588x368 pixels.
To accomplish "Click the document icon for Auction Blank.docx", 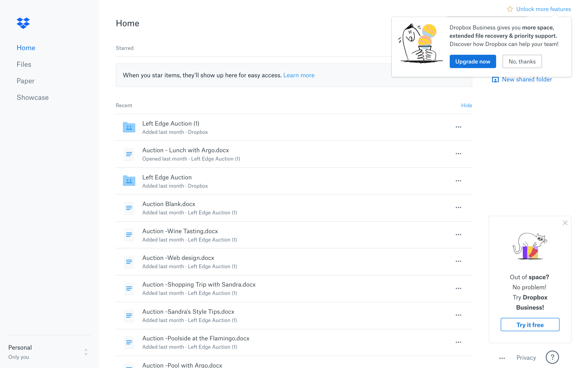I will point(129,208).
